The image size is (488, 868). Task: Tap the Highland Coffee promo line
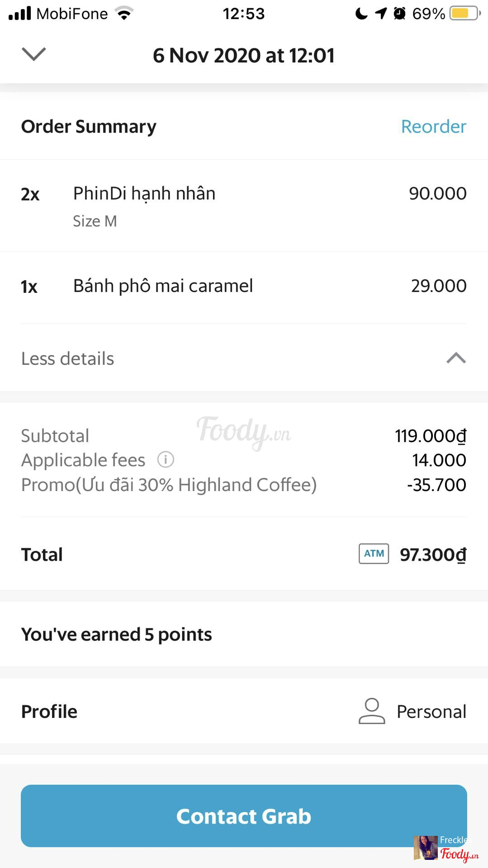click(x=169, y=485)
